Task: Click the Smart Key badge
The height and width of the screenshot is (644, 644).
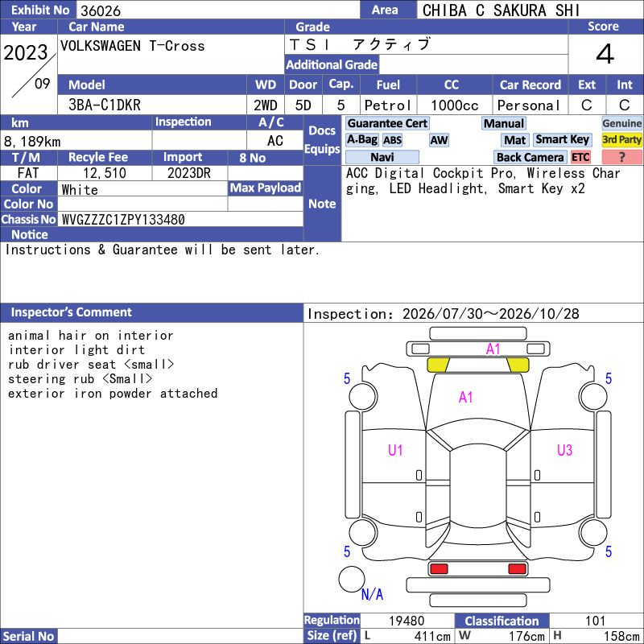Action: pyautogui.click(x=562, y=139)
